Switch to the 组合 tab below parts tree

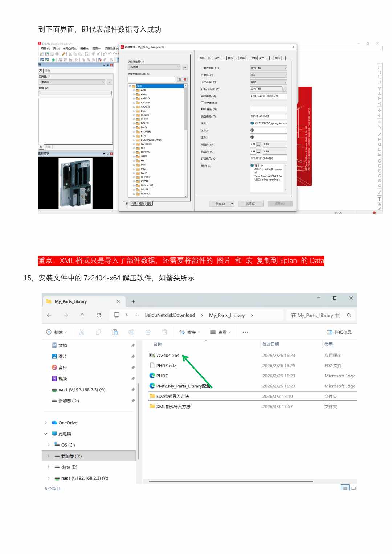142,204
